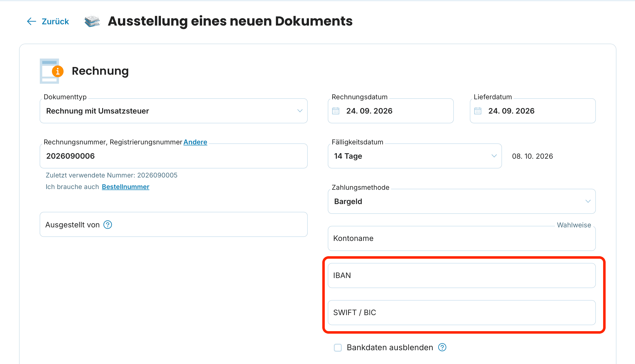Expand the Fälligkeitsdatum 14 Tage dropdown
The height and width of the screenshot is (364, 635).
click(415, 156)
